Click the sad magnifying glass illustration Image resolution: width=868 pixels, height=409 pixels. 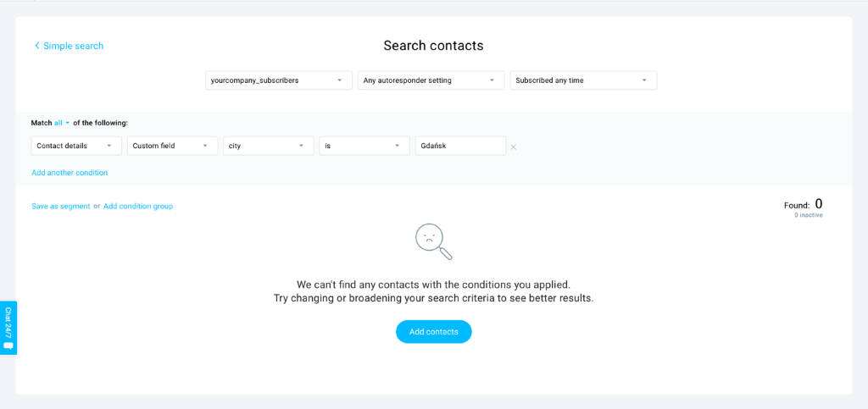pos(433,241)
